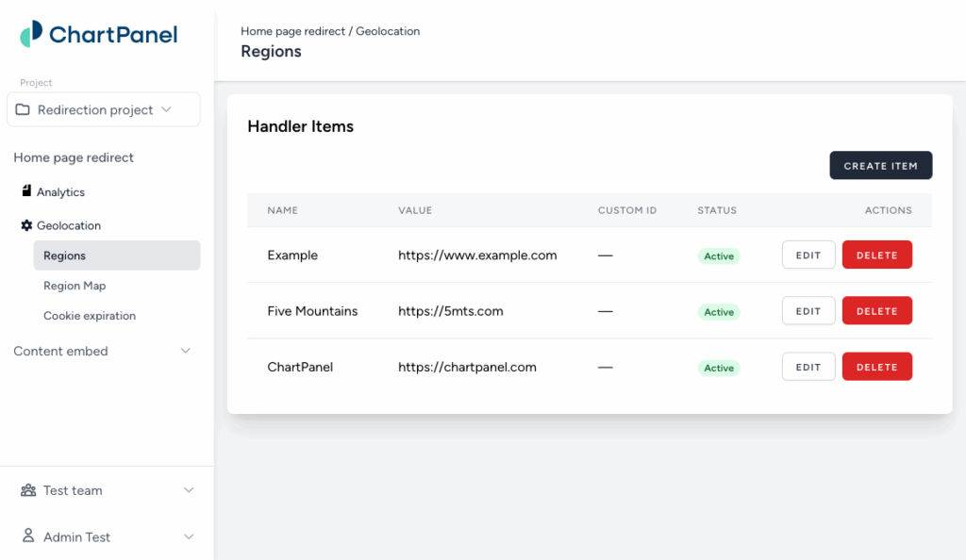Click the Test team people icon
966x560 pixels.
tap(28, 490)
